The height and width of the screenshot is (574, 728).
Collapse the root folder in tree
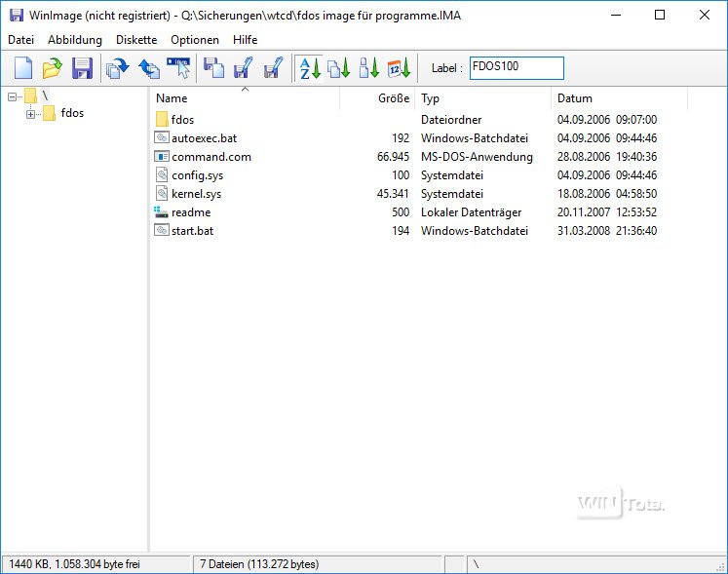coord(13,96)
